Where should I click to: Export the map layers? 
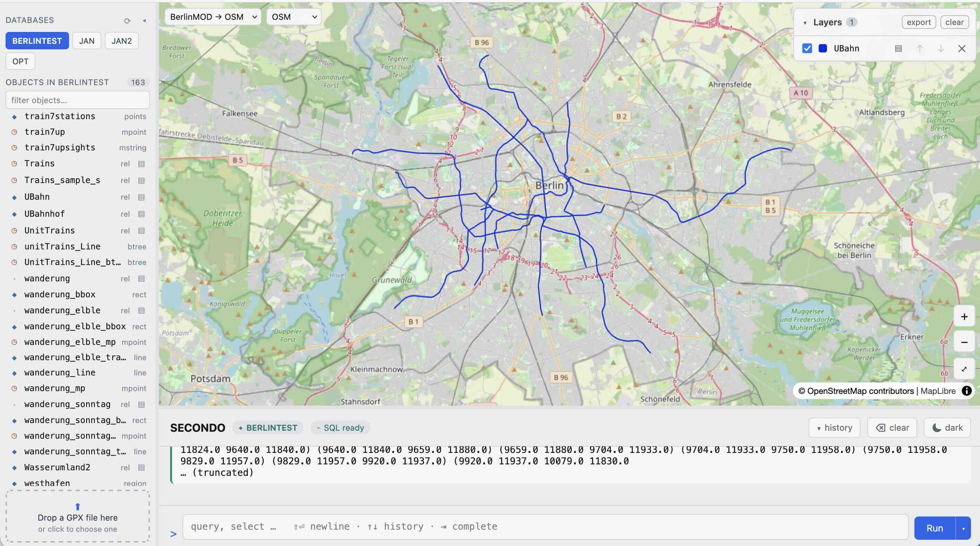[x=919, y=22]
